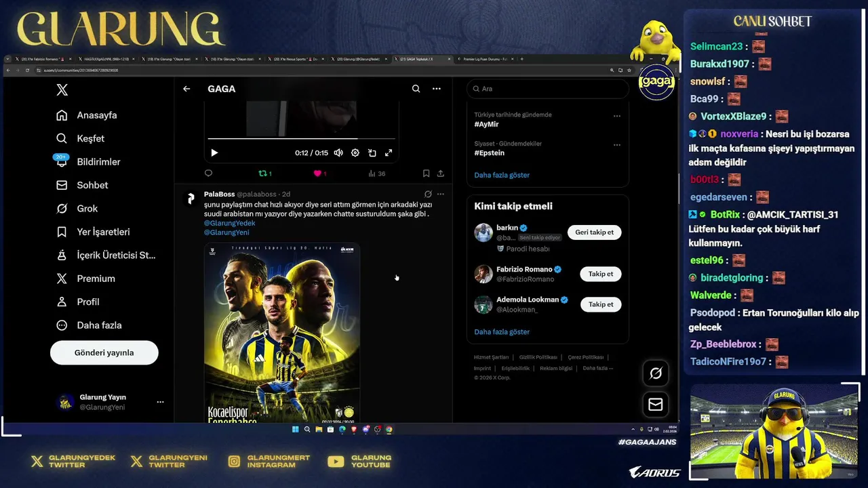Screen dimensions: 868x488
Task: Share the video post
Action: pos(441,174)
